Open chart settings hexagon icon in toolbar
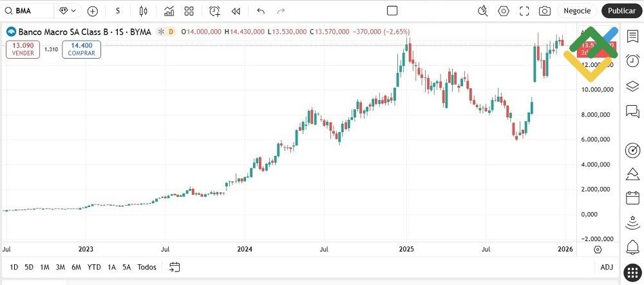The height and width of the screenshot is (285, 644). click(x=504, y=11)
